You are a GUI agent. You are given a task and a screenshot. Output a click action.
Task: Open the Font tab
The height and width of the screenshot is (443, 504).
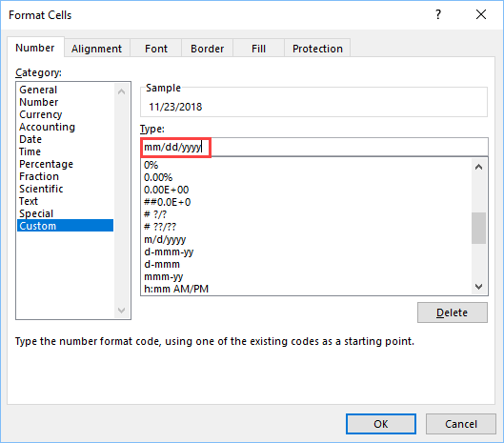[156, 49]
